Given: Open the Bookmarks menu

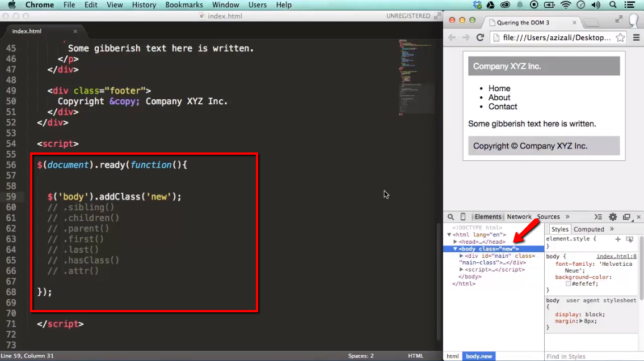Looking at the screenshot, I should tap(184, 5).
